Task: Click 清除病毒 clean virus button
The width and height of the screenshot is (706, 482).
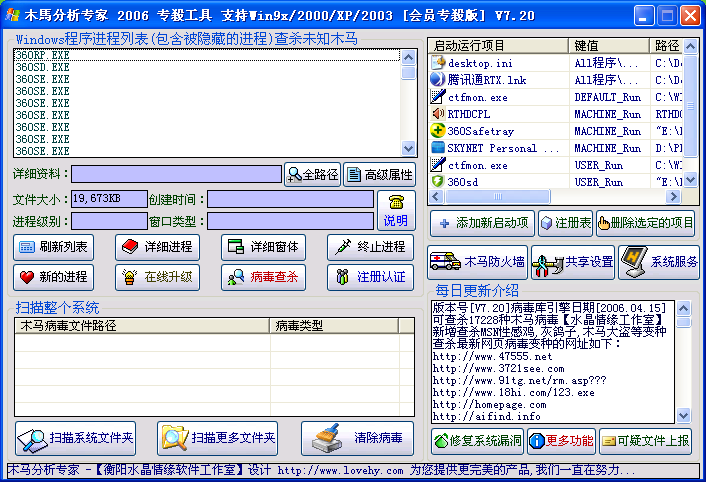Action: click(x=358, y=438)
